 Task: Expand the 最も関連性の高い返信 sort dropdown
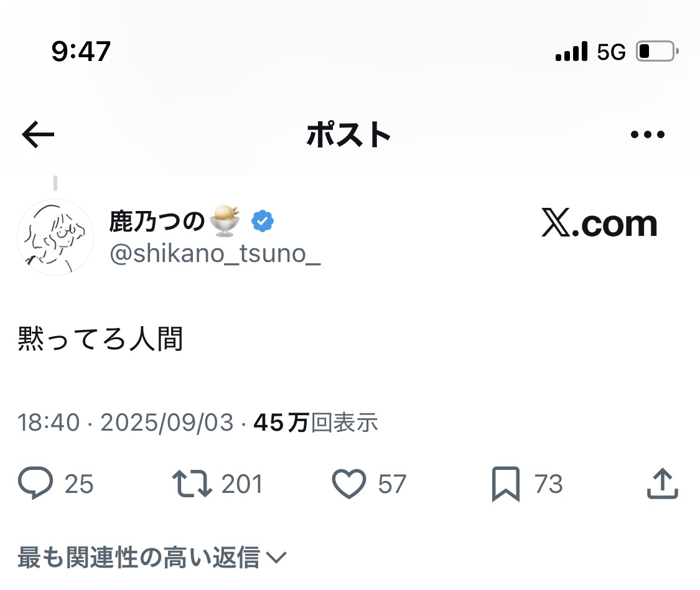click(138, 558)
